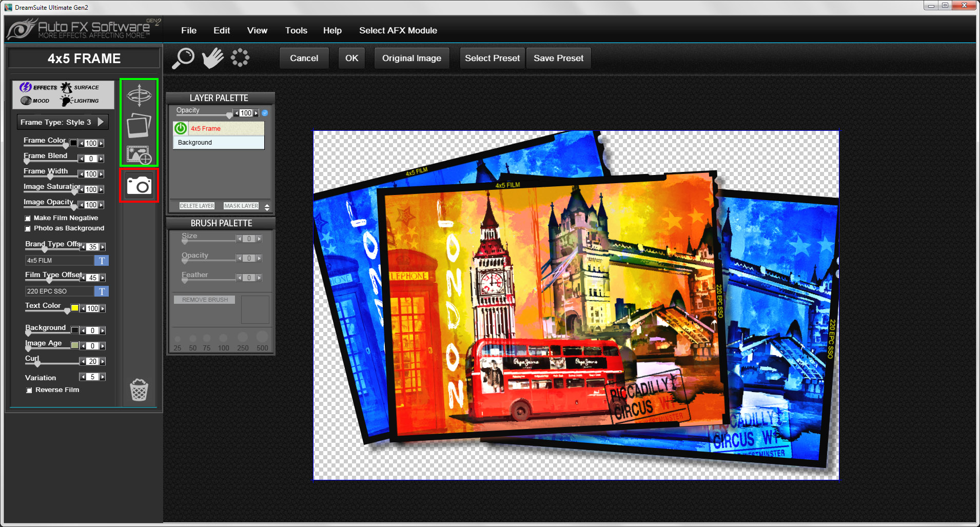Select the magnifier zoom tool

tap(183, 58)
